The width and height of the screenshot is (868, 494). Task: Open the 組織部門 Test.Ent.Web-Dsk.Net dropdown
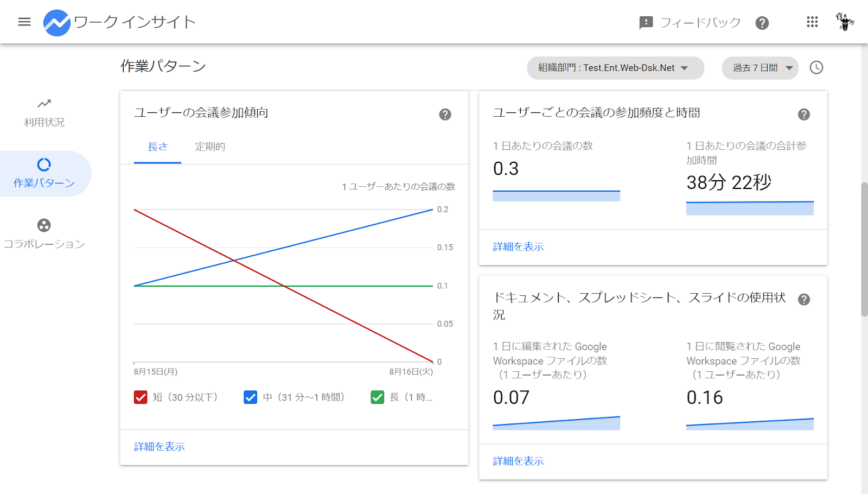615,68
